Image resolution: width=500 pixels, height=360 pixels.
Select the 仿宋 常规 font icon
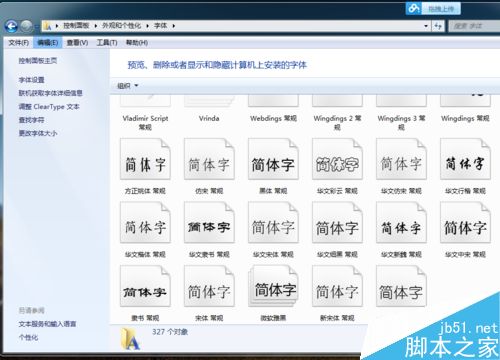pos(209,159)
